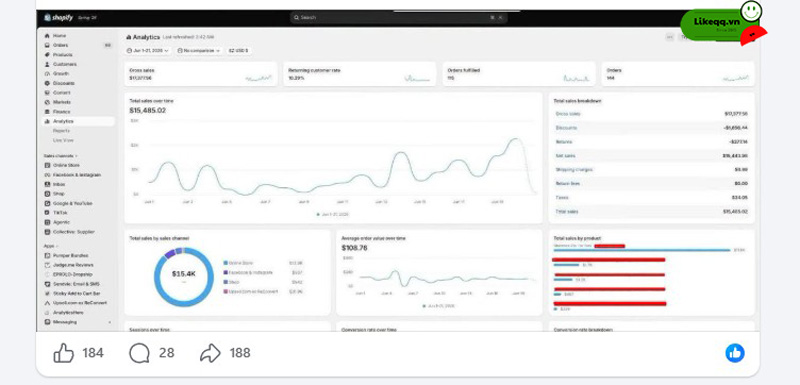Open Discounts in the sidebar
Image resolution: width=800 pixels, height=385 pixels.
[x=64, y=83]
